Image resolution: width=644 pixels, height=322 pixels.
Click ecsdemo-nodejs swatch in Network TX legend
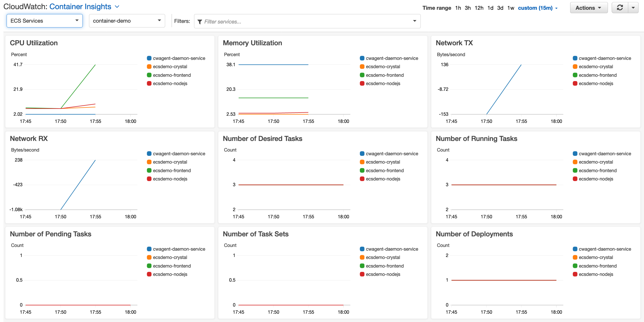coord(575,83)
